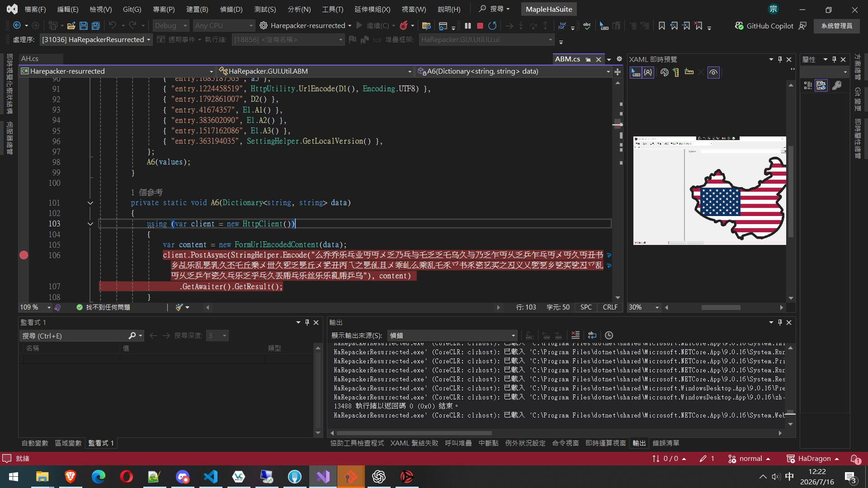The height and width of the screenshot is (488, 868).
Task: Click the clock timestamp icon in Output panel
Action: (x=609, y=335)
